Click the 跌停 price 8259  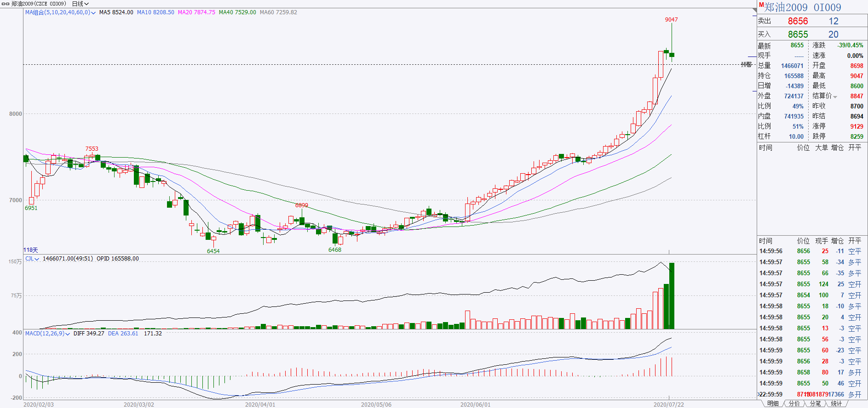tap(857, 136)
